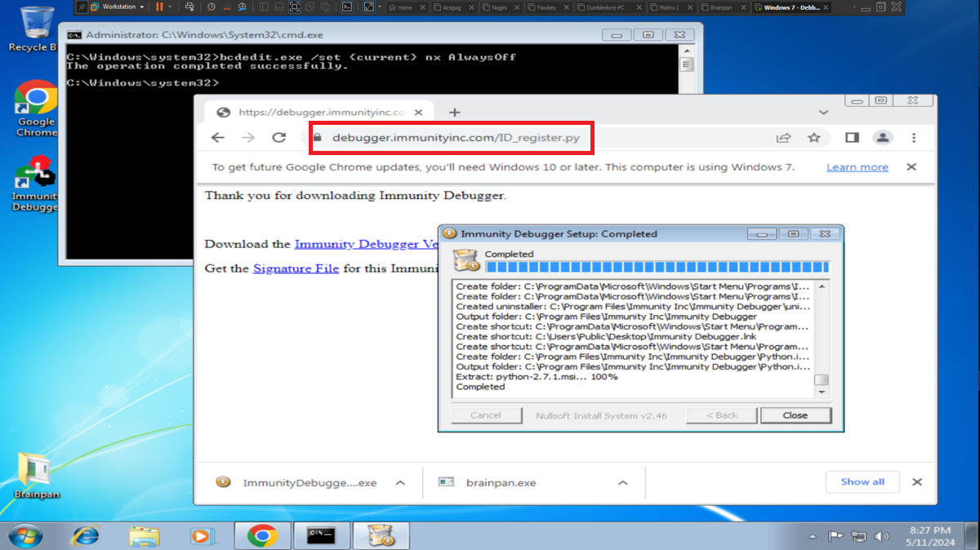Click the scroll-down arrow in installer log
Image resolution: width=980 pixels, height=550 pixels.
click(x=822, y=393)
